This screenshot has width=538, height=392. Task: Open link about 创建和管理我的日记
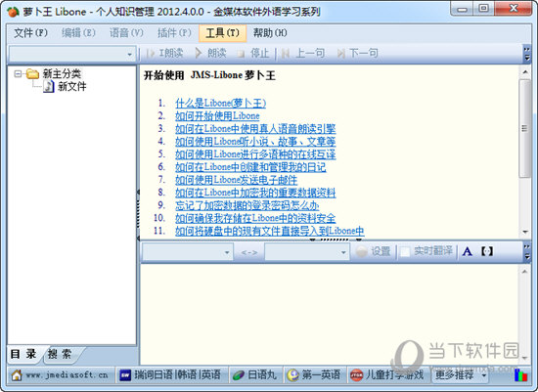click(x=250, y=167)
